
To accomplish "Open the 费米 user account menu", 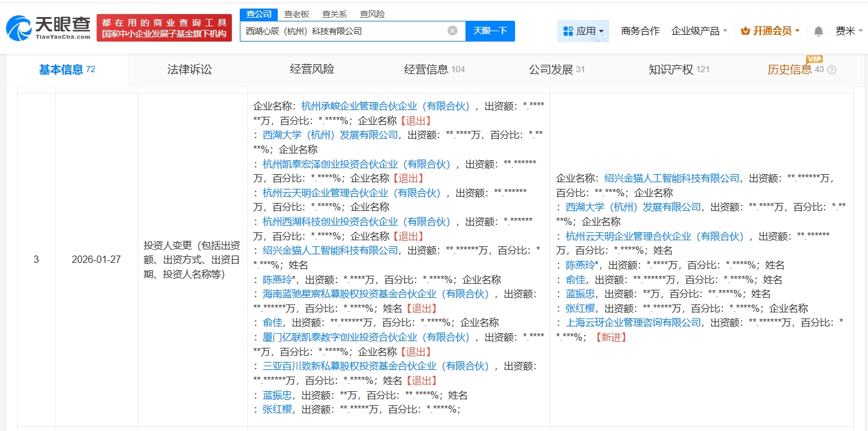I will click(x=849, y=31).
